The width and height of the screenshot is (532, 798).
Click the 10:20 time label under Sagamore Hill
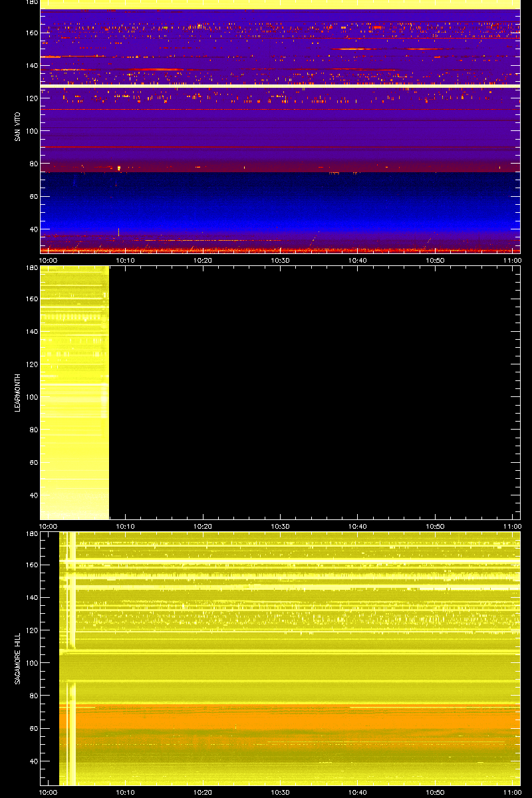point(203,793)
